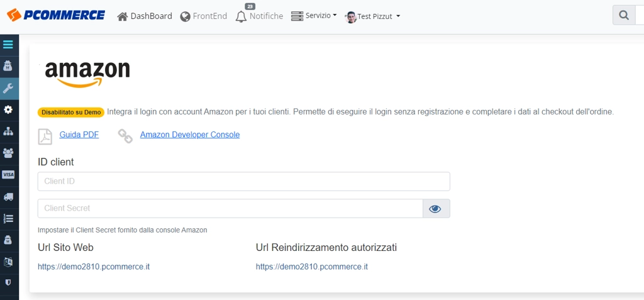Viewport: 644px width, 300px height.
Task: Open the users group sidebar icon
Action: (x=8, y=153)
